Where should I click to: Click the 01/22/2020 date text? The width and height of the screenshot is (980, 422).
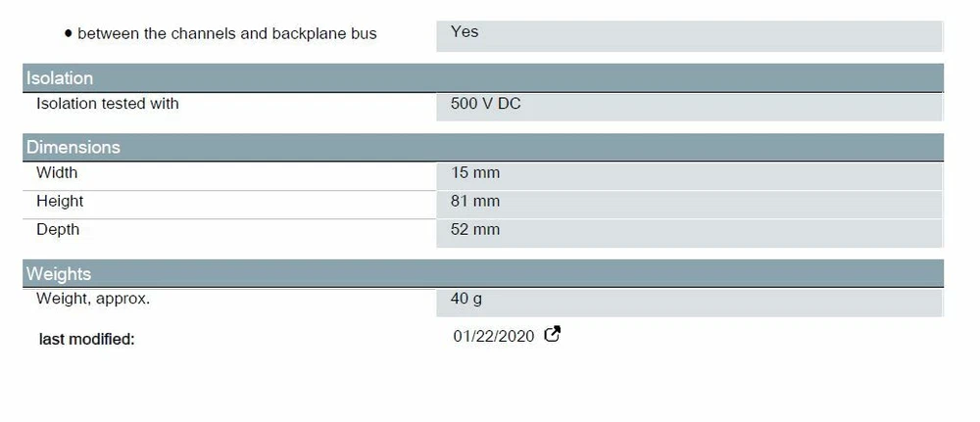(494, 337)
